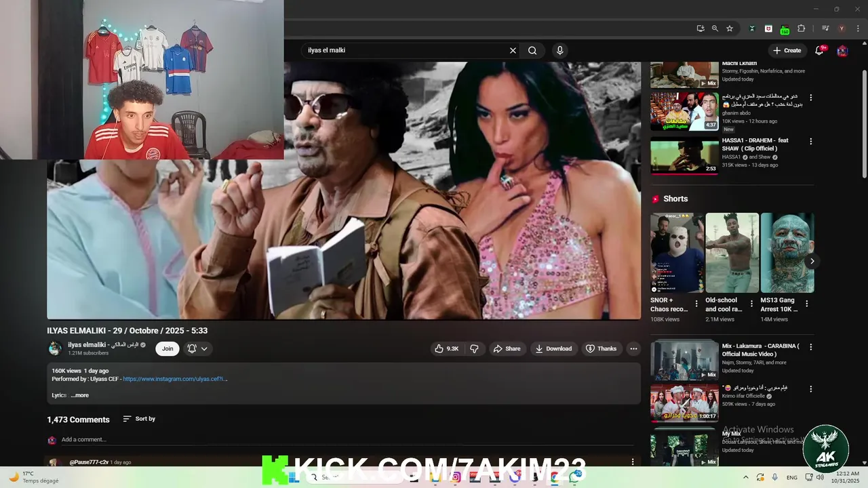Open the Chrome profile Y avatar
The height and width of the screenshot is (488, 868).
point(842,28)
